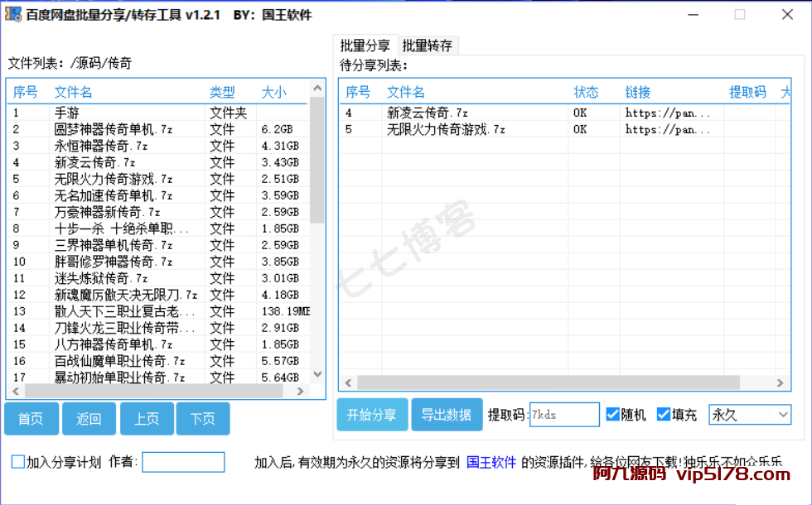Click the right arrow of the 文件列表 horizontal scrollbar
Screen dimensions: 812x505
pyautogui.click(x=300, y=391)
